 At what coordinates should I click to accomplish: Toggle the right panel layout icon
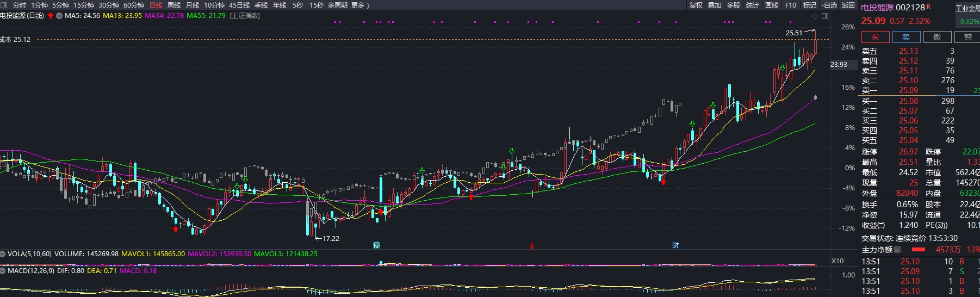click(825, 16)
